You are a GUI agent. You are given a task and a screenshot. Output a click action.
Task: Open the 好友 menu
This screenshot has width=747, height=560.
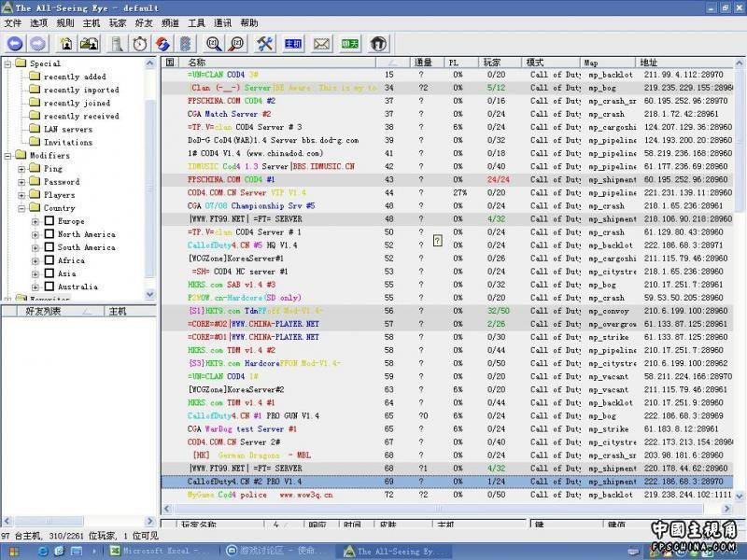coord(144,22)
